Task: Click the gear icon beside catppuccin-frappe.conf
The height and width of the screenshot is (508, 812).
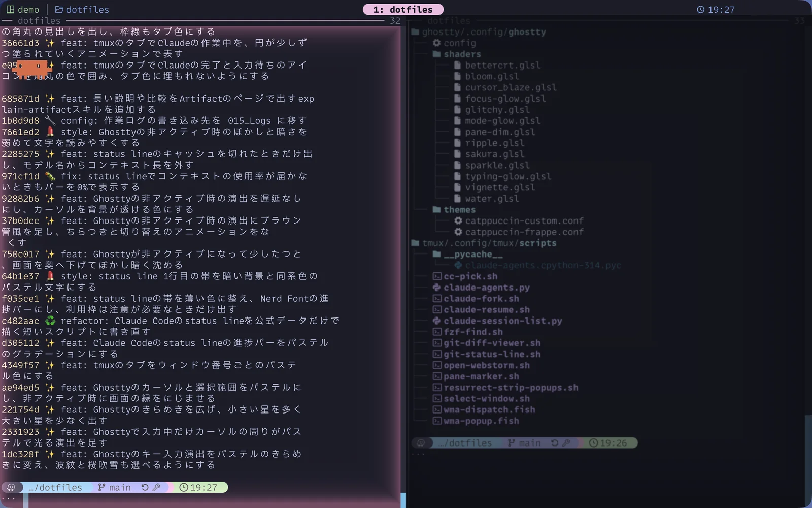Action: [458, 232]
